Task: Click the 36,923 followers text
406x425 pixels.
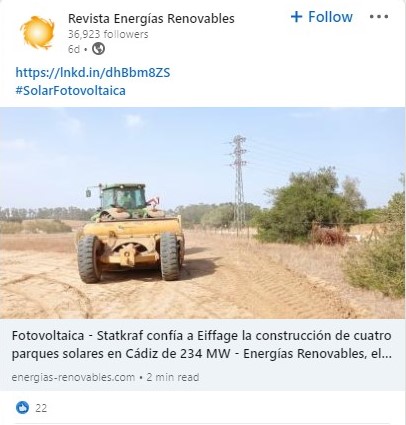Action: click(108, 34)
